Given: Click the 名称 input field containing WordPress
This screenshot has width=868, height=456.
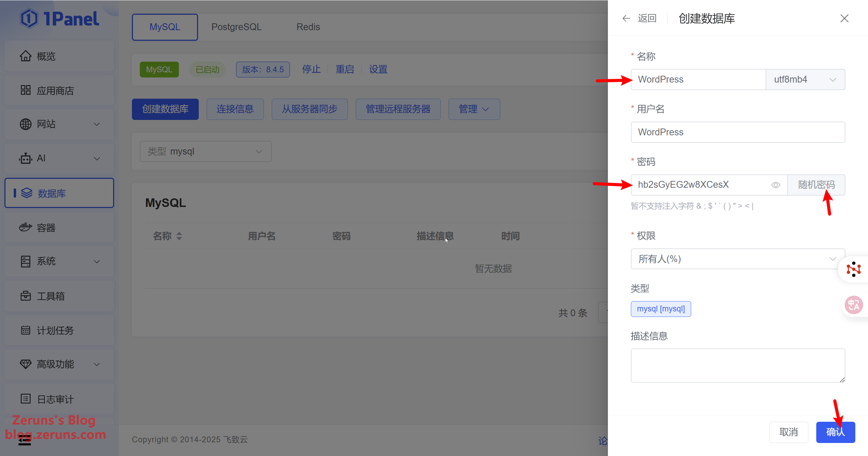Looking at the screenshot, I should [698, 79].
